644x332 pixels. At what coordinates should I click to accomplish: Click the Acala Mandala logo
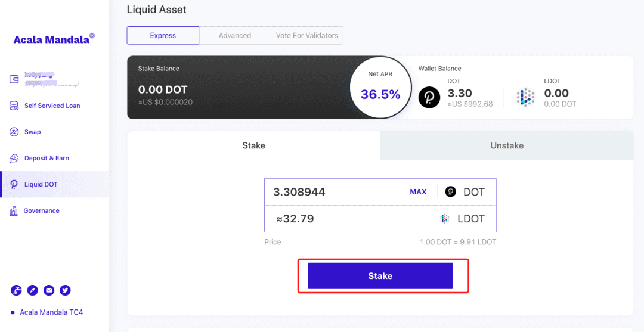click(x=54, y=39)
